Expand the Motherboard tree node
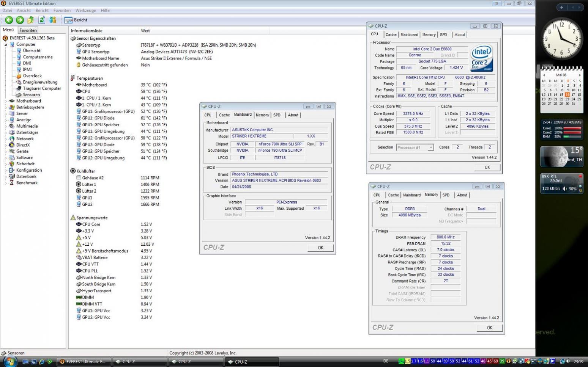 pyautogui.click(x=6, y=101)
